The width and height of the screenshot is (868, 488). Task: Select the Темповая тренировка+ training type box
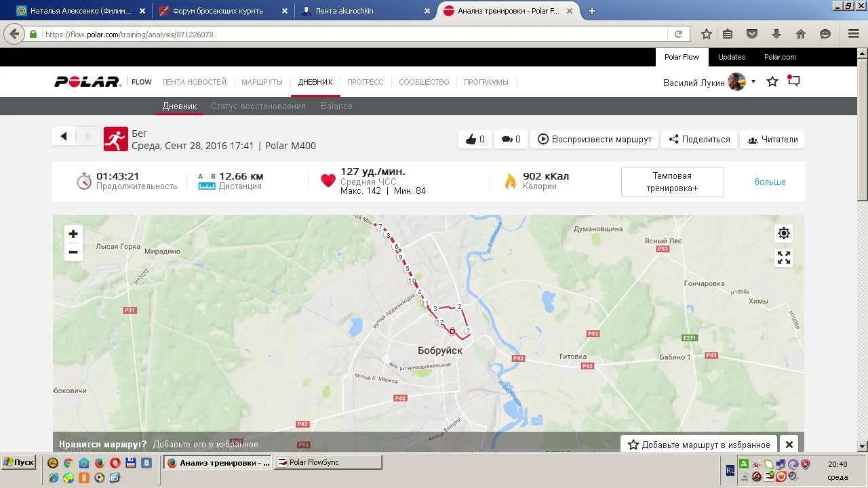(672, 182)
